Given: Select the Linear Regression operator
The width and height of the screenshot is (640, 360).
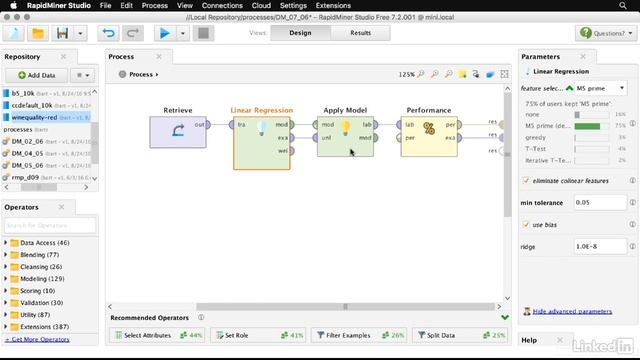Looking at the screenshot, I should click(x=262, y=143).
